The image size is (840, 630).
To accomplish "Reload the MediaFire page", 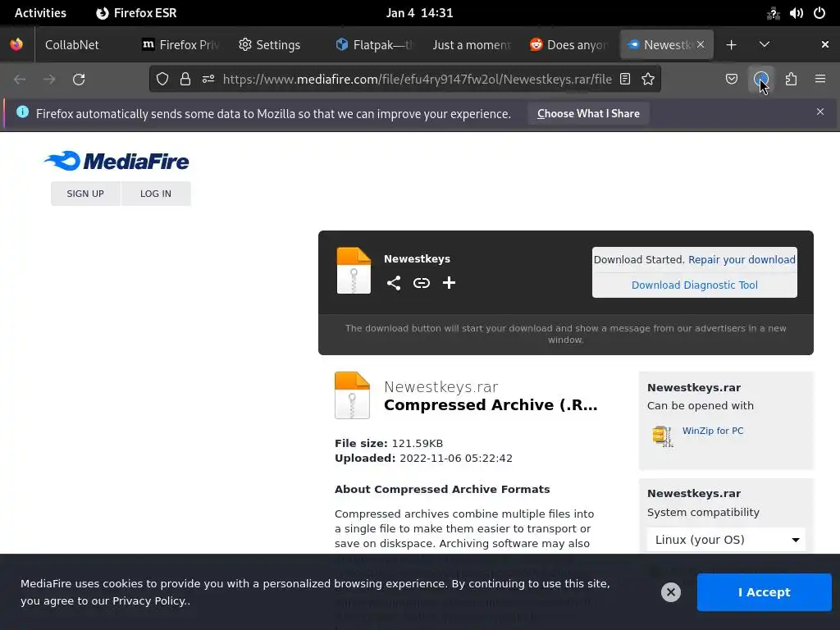I will (x=79, y=80).
